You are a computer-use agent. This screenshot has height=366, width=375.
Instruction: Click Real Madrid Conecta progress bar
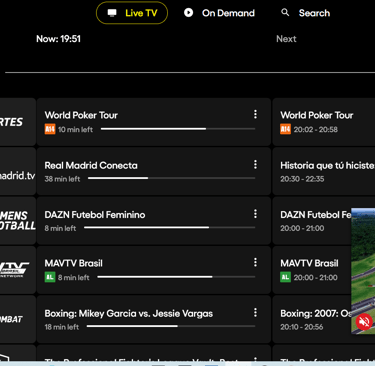(172, 178)
